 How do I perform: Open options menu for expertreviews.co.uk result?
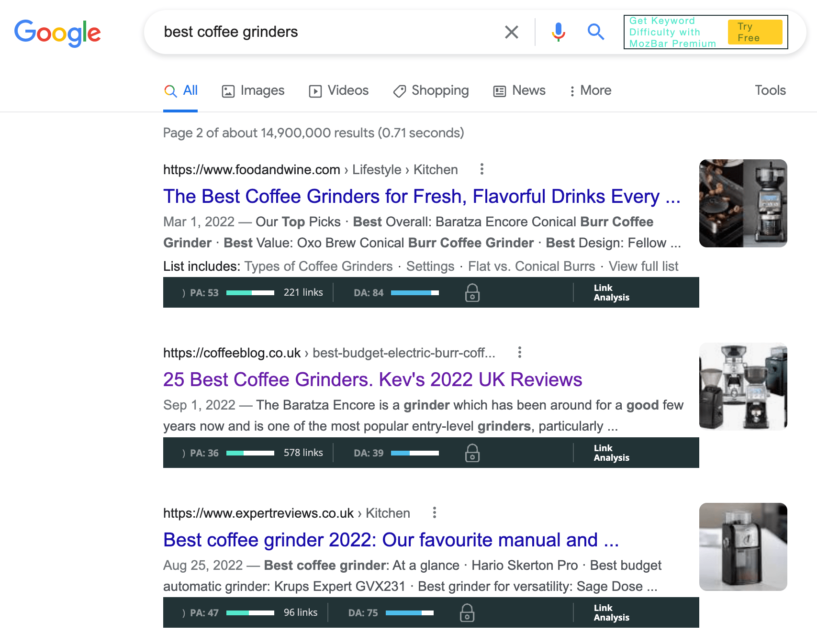pyautogui.click(x=435, y=513)
